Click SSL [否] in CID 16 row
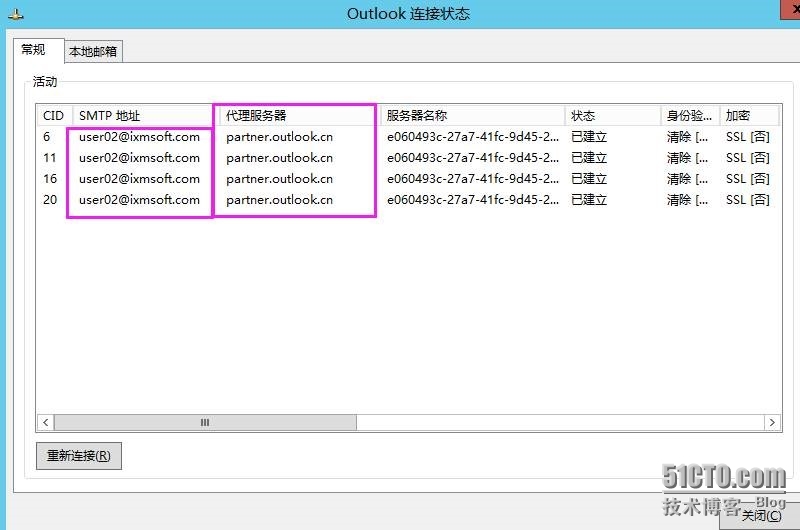This screenshot has height=530, width=800. pos(748,179)
